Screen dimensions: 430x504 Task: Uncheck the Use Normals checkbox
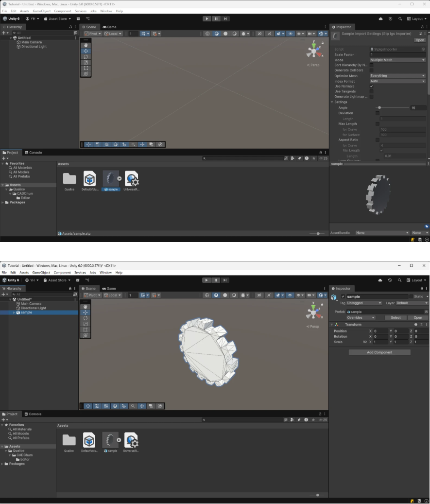(x=372, y=87)
